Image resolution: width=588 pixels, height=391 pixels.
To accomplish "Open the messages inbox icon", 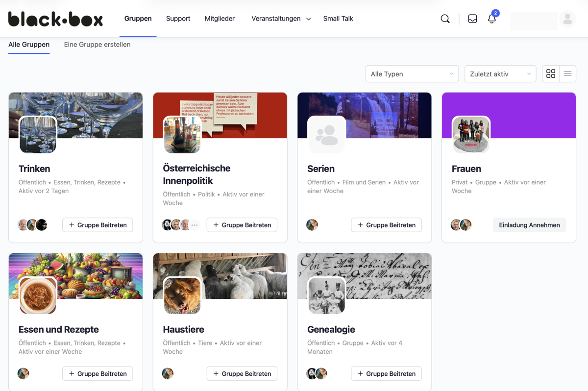I will pyautogui.click(x=472, y=19).
